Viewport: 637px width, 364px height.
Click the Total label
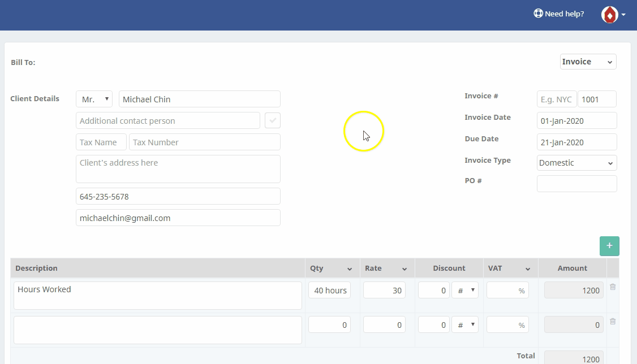[x=526, y=356]
